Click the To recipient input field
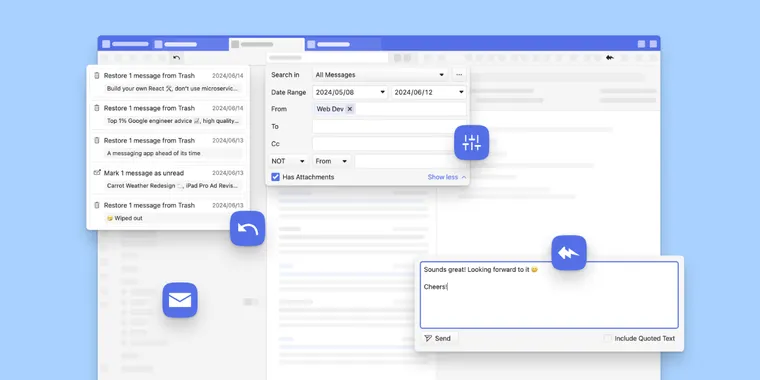This screenshot has height=380, width=760. [x=389, y=127]
